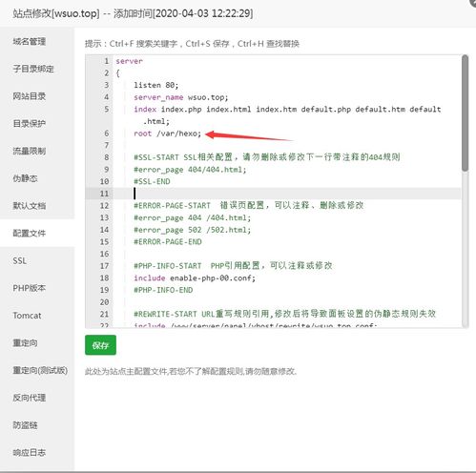Click the 'server_name wsuo.top;' line
The height and width of the screenshot is (473, 476).
pos(181,97)
